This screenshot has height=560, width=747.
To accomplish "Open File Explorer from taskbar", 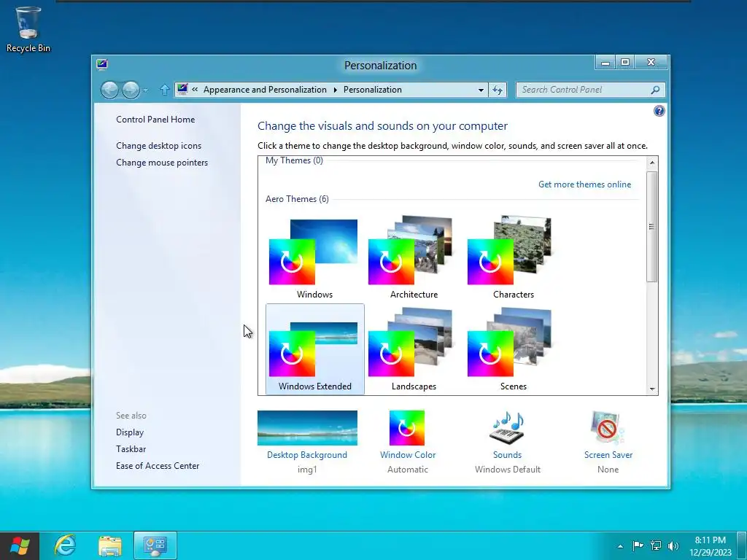I will 110,545.
